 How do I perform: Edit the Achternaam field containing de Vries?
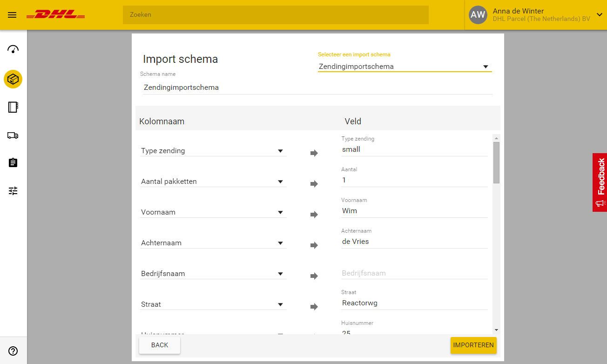pos(414,242)
